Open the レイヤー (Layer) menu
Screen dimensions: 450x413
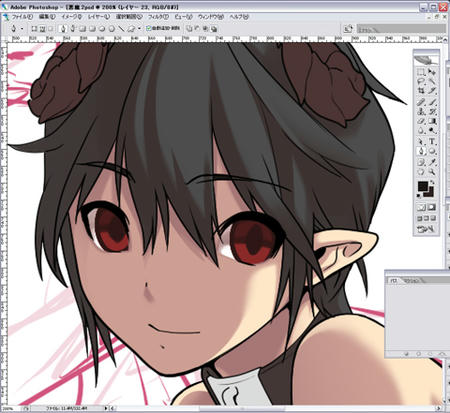coord(99,17)
